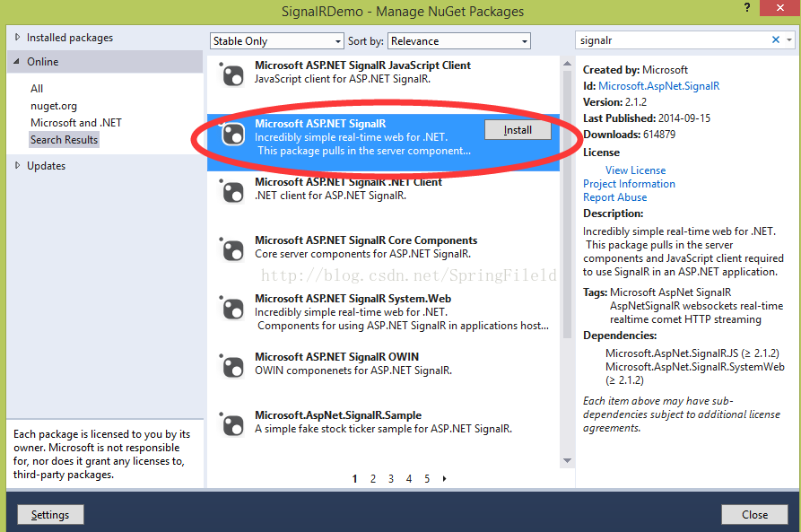The image size is (801, 532).
Task: Click the Close button at the bottom
Action: (x=754, y=515)
